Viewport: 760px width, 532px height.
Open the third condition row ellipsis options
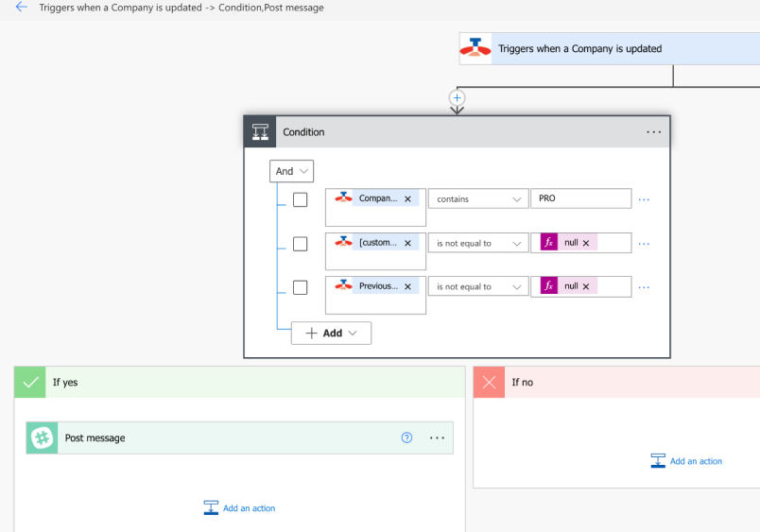[x=644, y=286]
